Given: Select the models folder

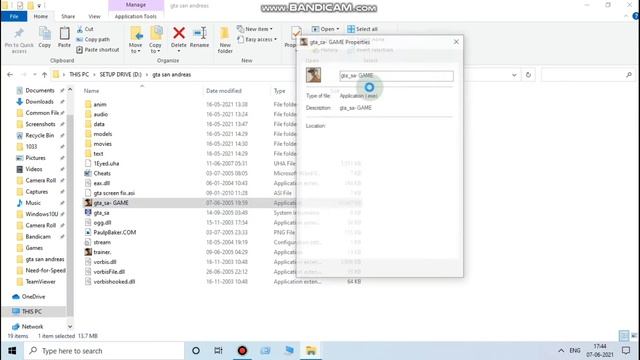Looking at the screenshot, I should [103, 134].
